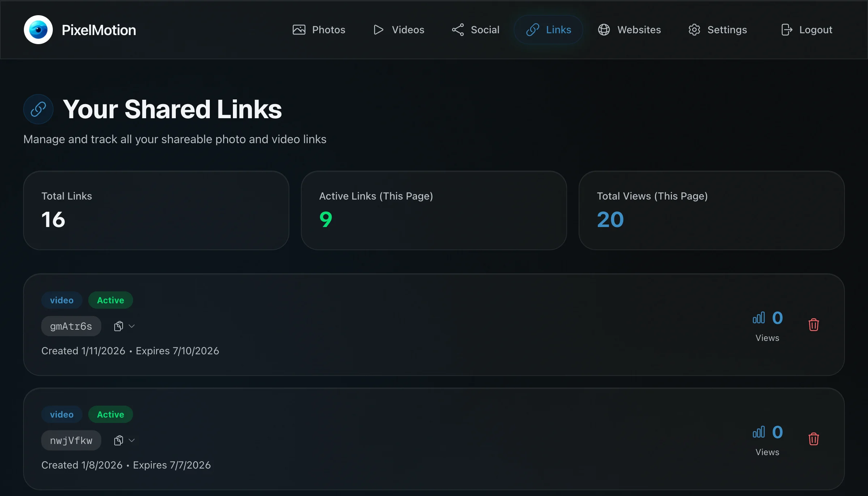Select the Photos menu item
Viewport: 868px width, 496px height.
pos(328,30)
